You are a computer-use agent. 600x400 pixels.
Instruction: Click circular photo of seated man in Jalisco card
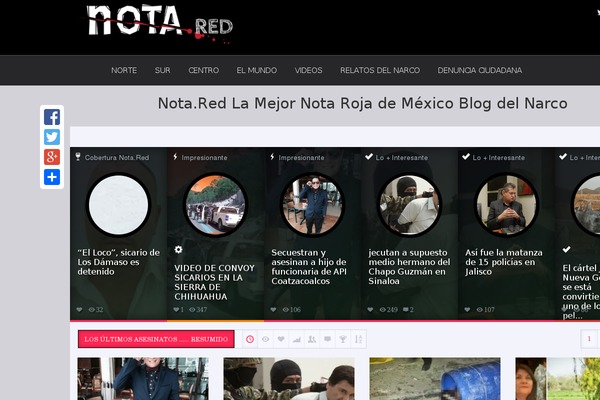[x=507, y=205]
